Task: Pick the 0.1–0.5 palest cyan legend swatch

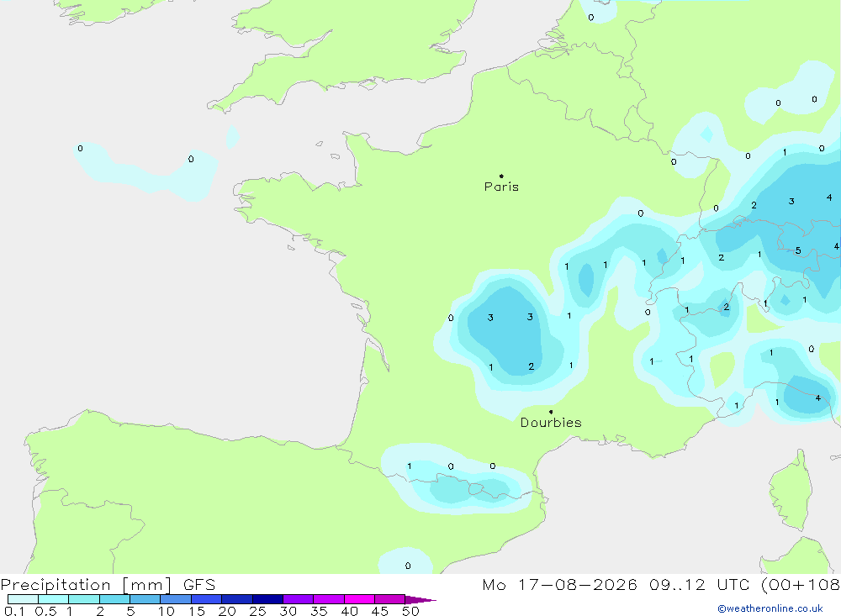Action: [x=23, y=599]
